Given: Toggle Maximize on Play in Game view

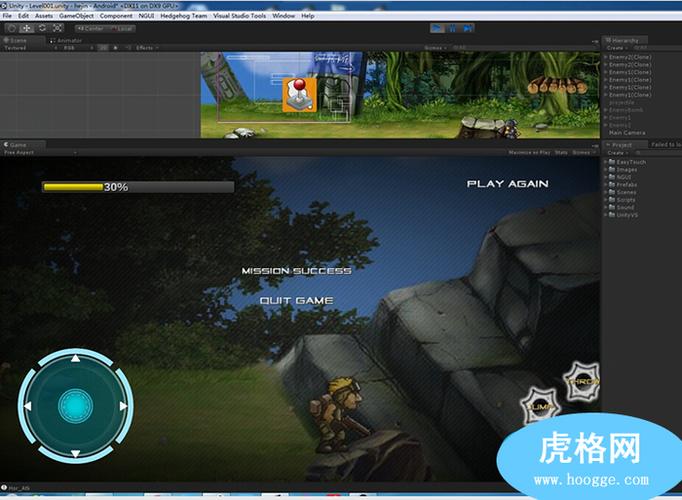Looking at the screenshot, I should 529,152.
